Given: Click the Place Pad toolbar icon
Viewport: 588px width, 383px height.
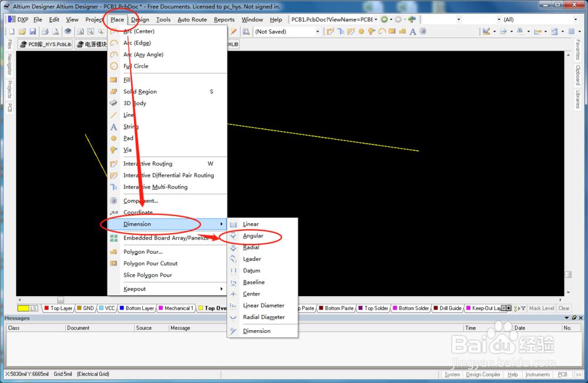Looking at the screenshot, I should pos(361,32).
